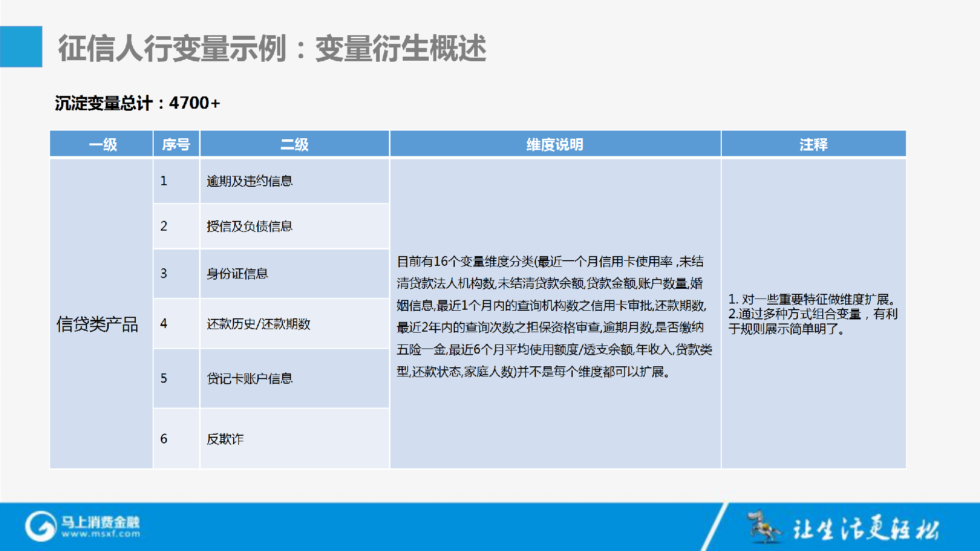Click the paragraph starting 目前有16个变量维度分类
This screenshot has width=980, height=551.
coord(555,316)
